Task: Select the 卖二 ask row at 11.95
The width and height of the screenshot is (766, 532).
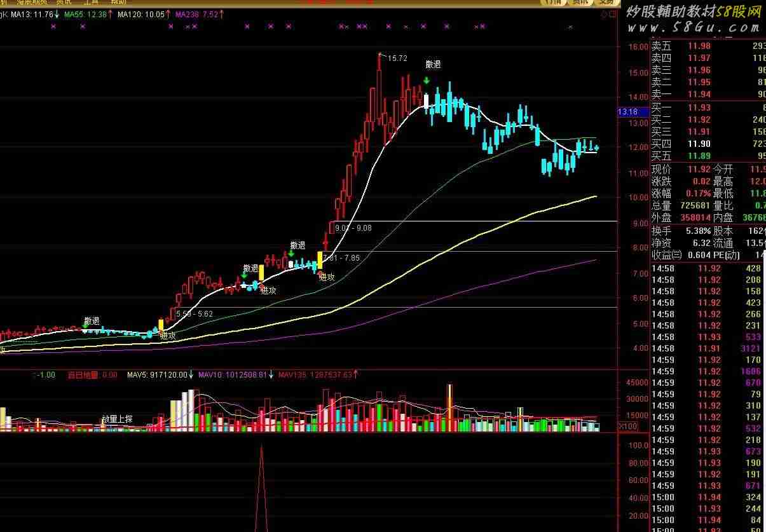Action: click(x=708, y=82)
